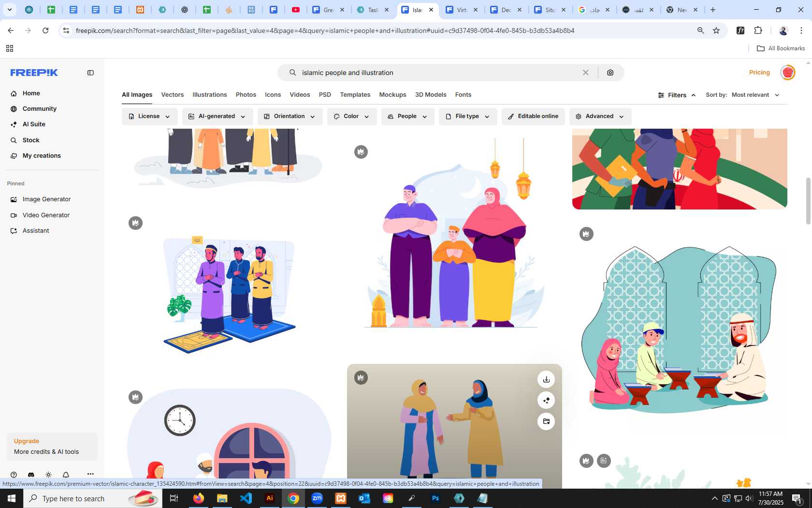812x508 pixels.
Task: Open the pinned Assistant
Action: 36,231
